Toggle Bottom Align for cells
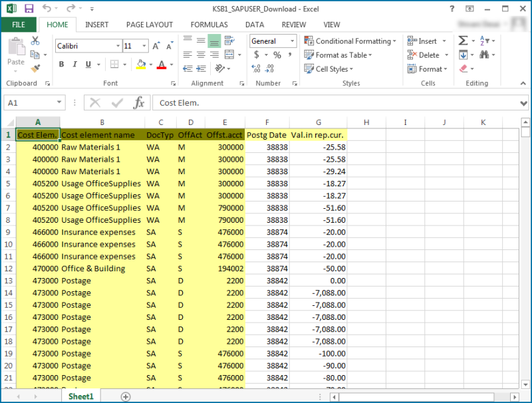This screenshot has width=532, height=403. (214, 41)
